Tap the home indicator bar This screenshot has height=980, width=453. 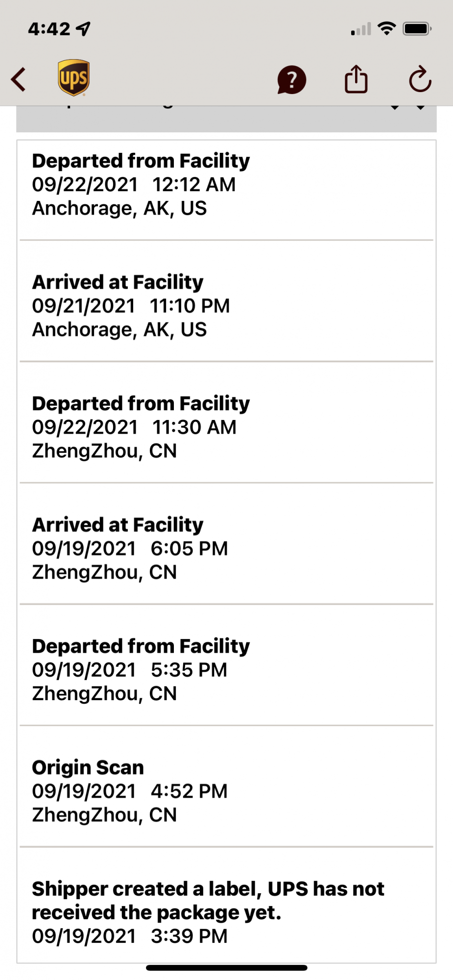click(226, 968)
